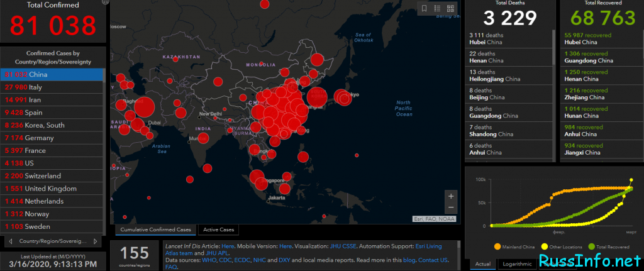Open the FAQ link
This screenshot has height=271, width=644.
click(x=170, y=267)
